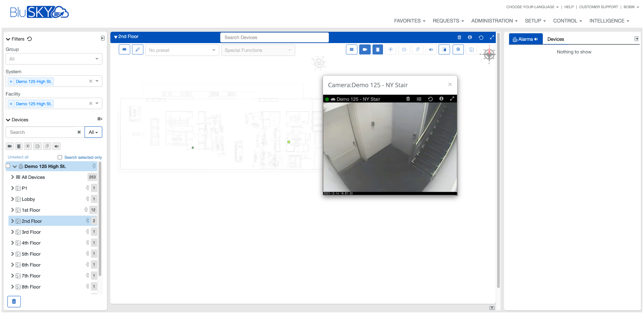644x314 pixels.
Task: Open the Group All dropdown
Action: (x=54, y=59)
